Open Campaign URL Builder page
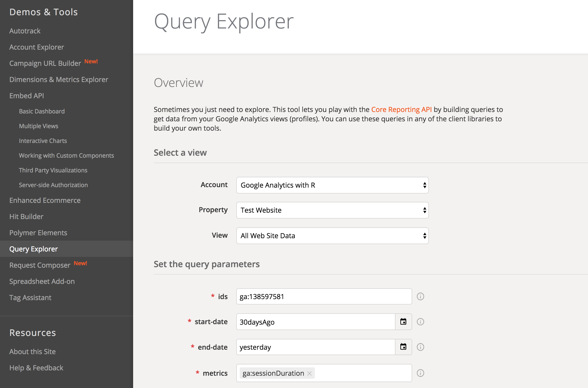Image resolution: width=588 pixels, height=388 pixels. point(45,63)
